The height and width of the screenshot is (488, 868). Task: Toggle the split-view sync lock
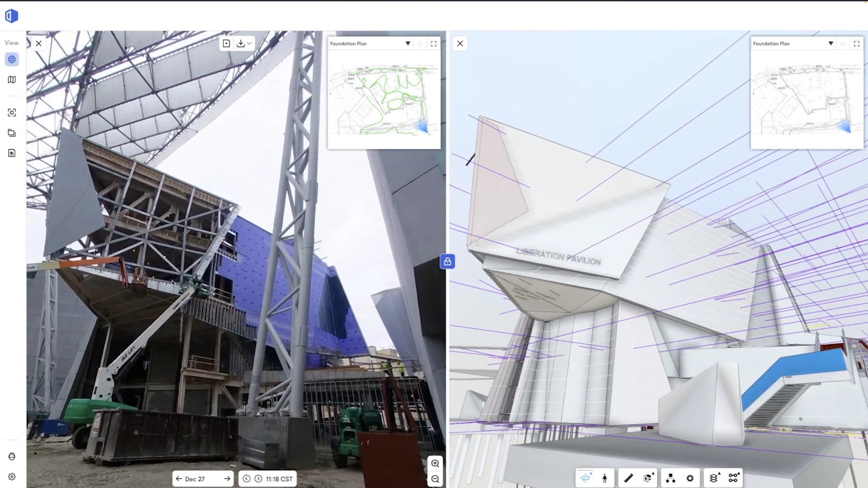point(448,261)
